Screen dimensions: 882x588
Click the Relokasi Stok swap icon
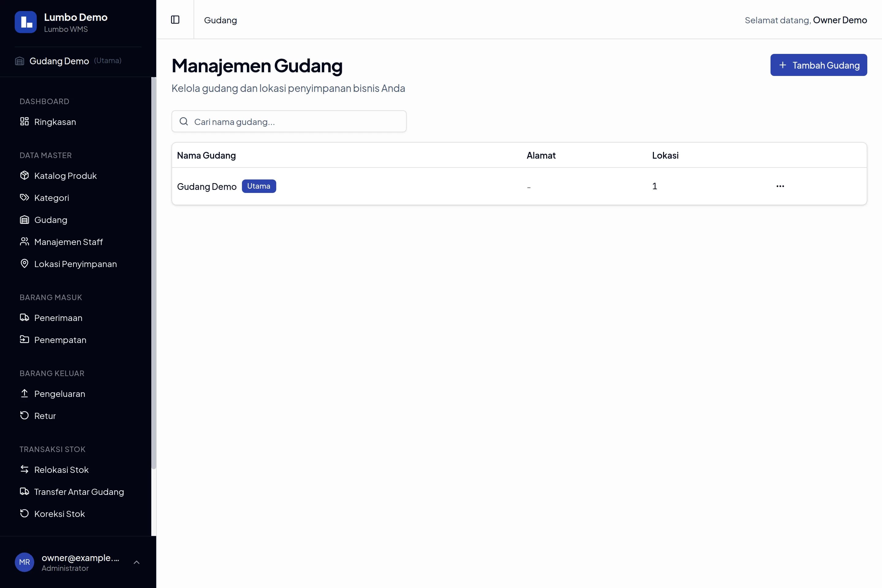pos(24,469)
